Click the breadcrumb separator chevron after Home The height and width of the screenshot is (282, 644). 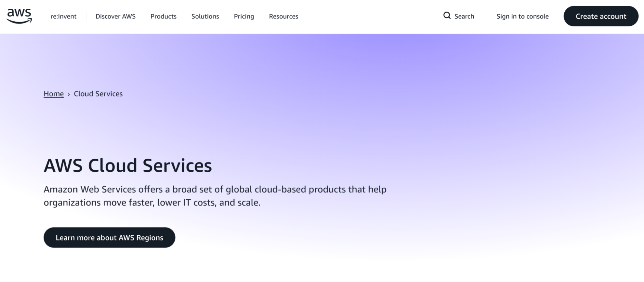click(69, 94)
